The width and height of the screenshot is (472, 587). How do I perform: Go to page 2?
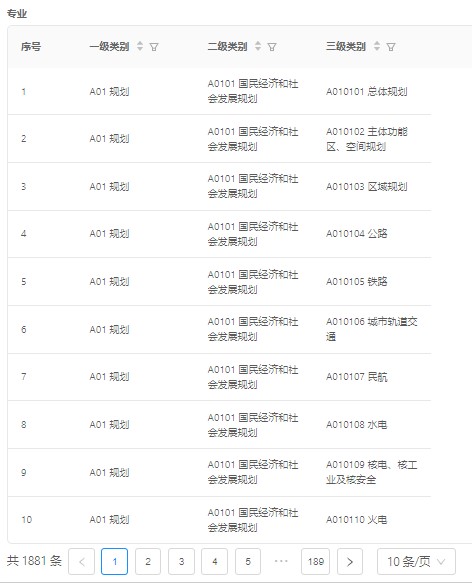pyautogui.click(x=148, y=562)
